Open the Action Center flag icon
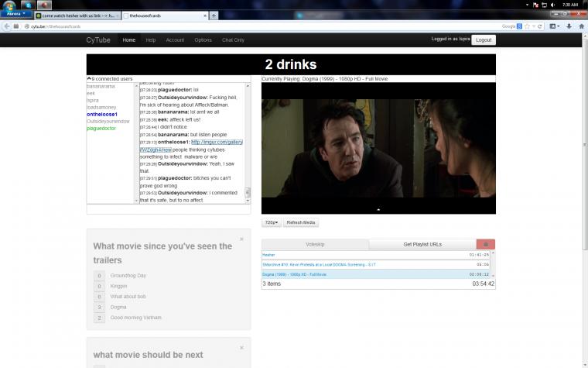The image size is (588, 368). tap(535, 5)
